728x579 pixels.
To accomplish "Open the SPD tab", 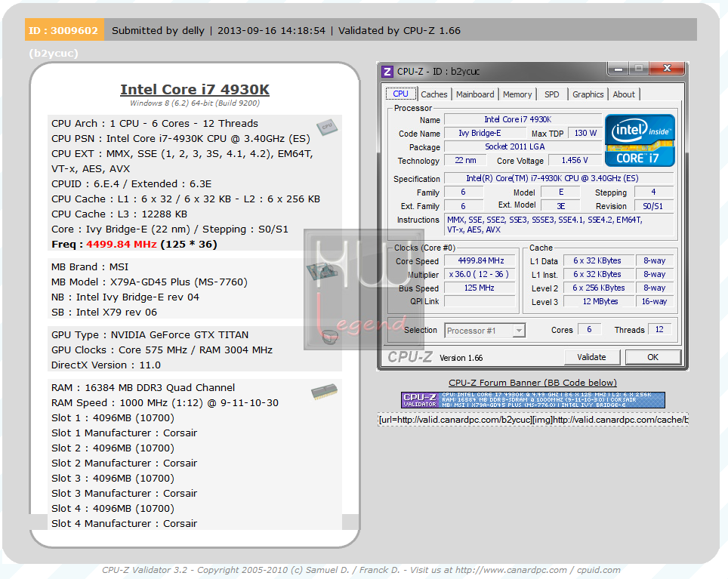I will (x=551, y=94).
